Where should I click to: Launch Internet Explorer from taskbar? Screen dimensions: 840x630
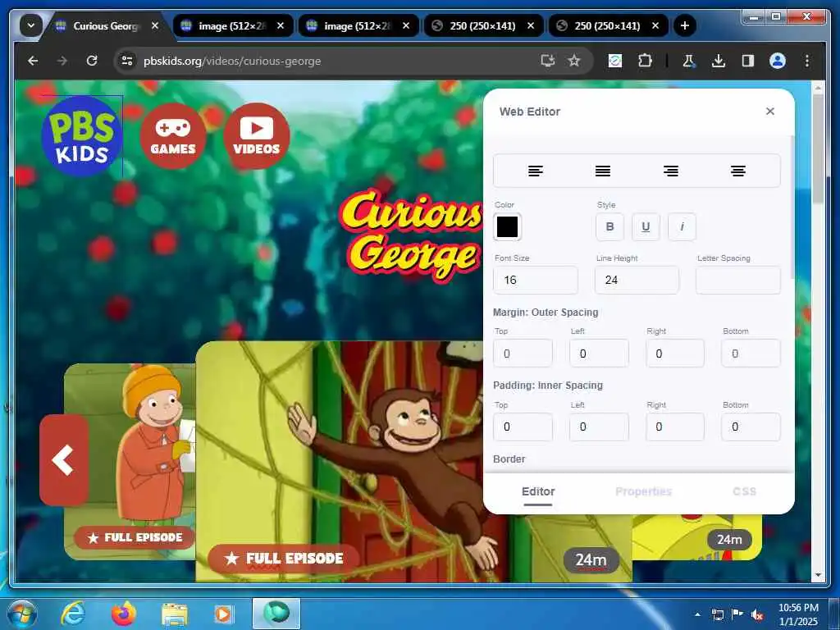73,614
